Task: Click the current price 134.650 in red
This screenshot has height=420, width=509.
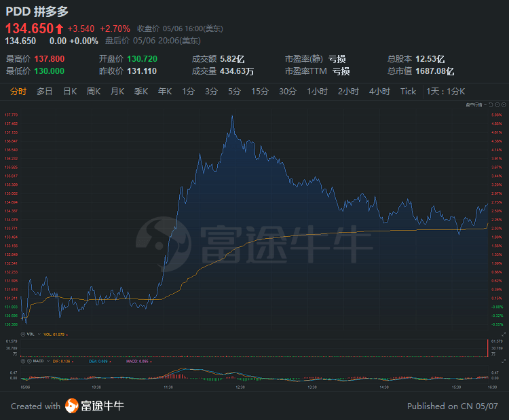Action: 30,28
